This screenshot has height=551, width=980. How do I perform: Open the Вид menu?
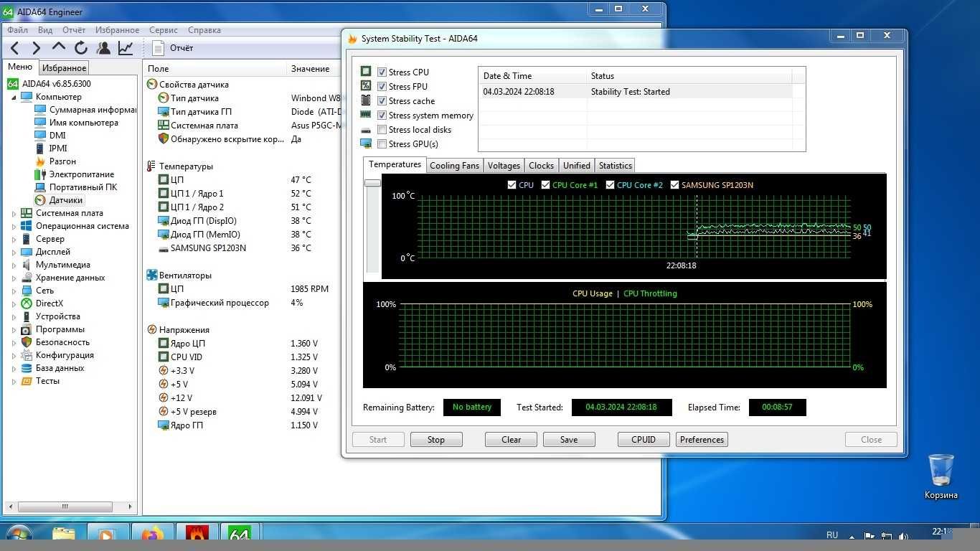pos(45,30)
